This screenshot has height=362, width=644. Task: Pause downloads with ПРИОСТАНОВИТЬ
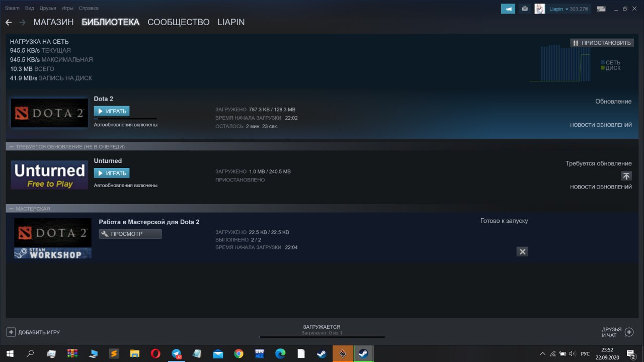pos(602,43)
